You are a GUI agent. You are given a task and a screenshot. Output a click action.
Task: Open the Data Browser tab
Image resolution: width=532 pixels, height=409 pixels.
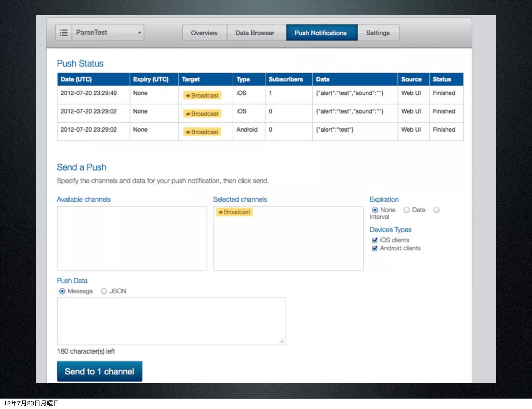255,33
